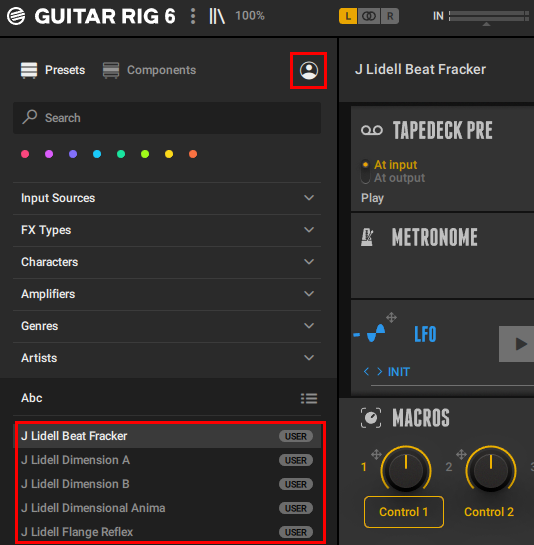Open the MACROS module header
Image resolution: width=534 pixels, height=545 pixels.
(421, 418)
